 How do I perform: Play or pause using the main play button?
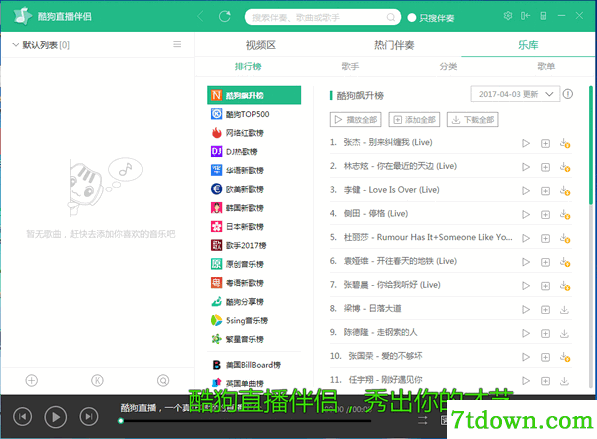56,417
